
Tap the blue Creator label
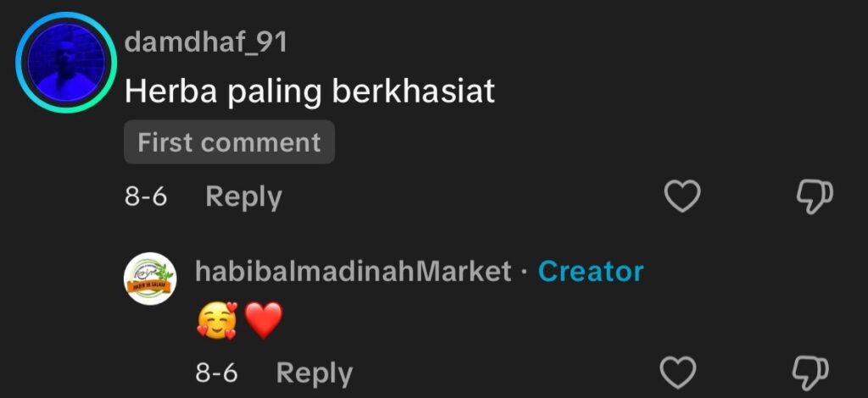click(591, 272)
